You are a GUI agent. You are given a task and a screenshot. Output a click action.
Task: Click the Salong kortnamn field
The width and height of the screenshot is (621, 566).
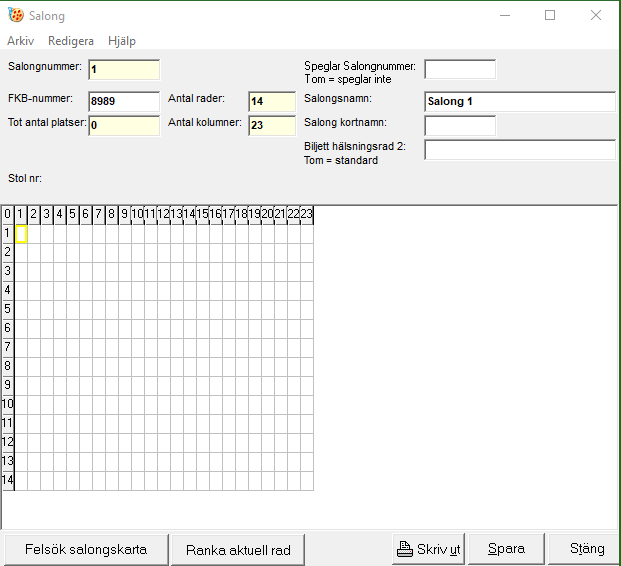click(460, 125)
